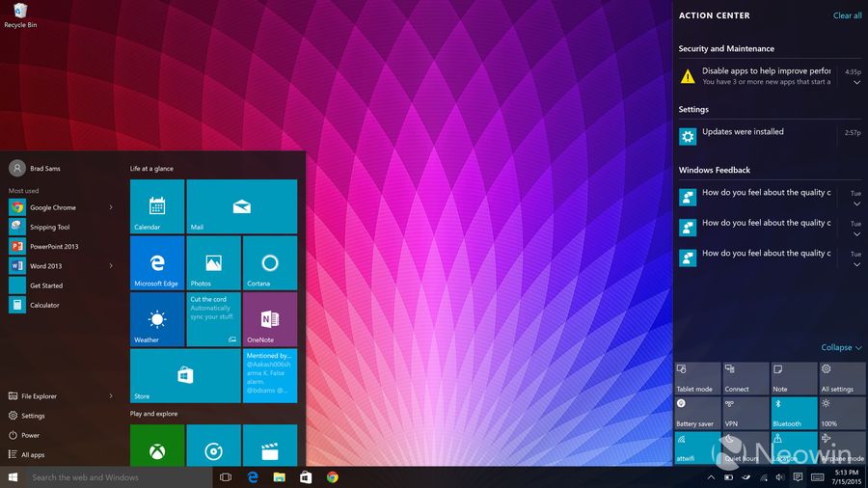
Task: Clear all Action Center notifications
Action: click(x=847, y=15)
